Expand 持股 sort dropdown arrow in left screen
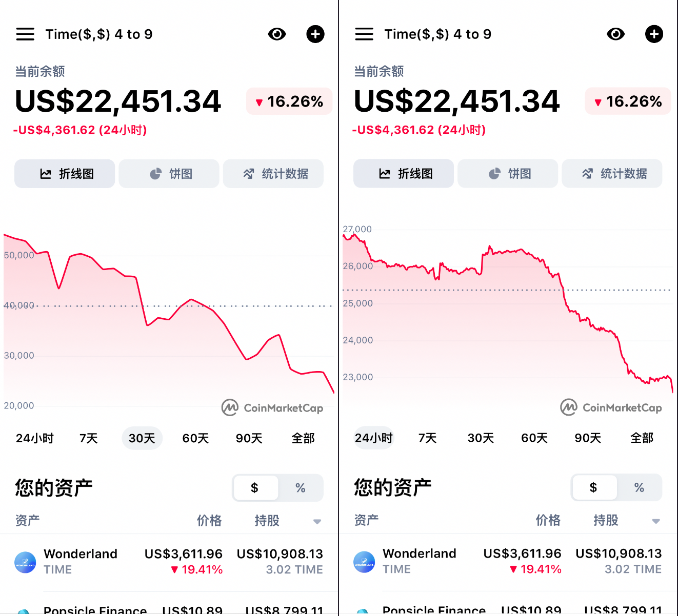 (x=317, y=522)
